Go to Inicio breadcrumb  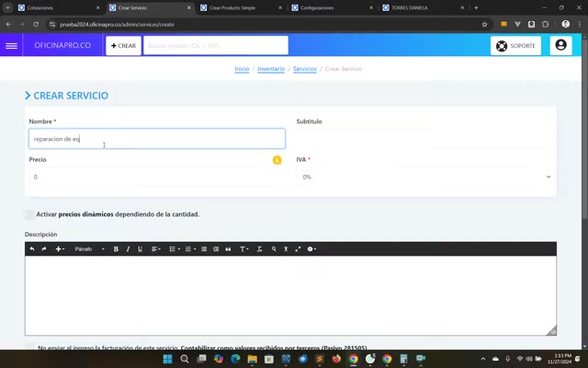click(242, 69)
